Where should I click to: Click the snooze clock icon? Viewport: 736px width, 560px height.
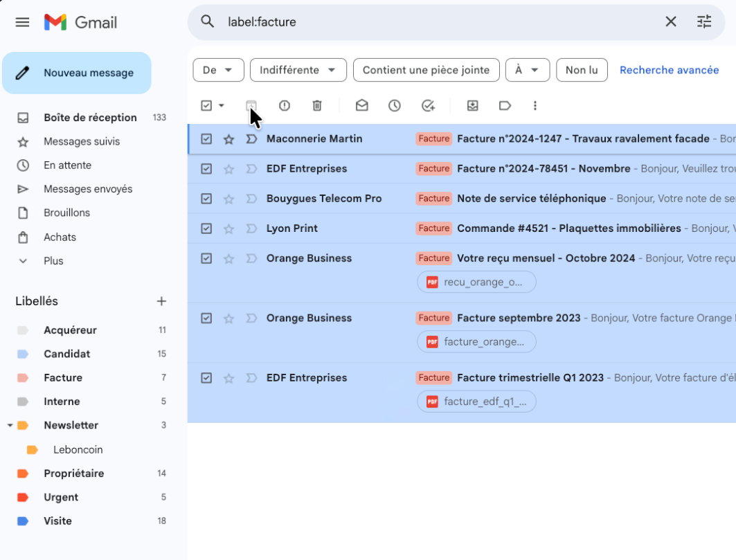395,105
